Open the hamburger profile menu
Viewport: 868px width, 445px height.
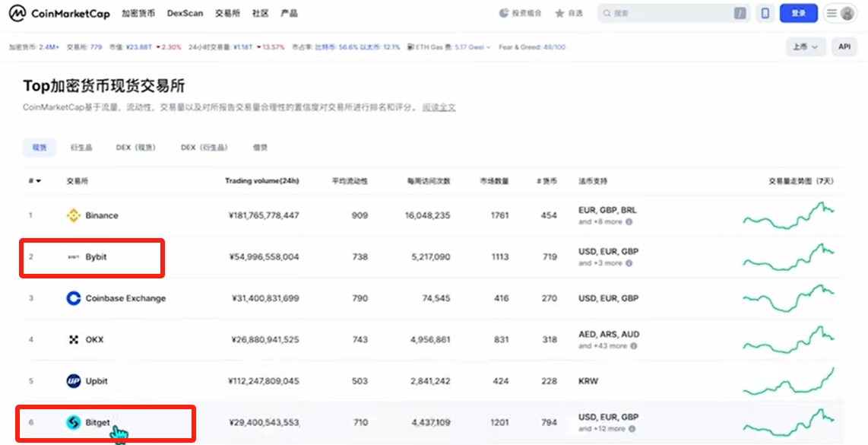tap(840, 13)
